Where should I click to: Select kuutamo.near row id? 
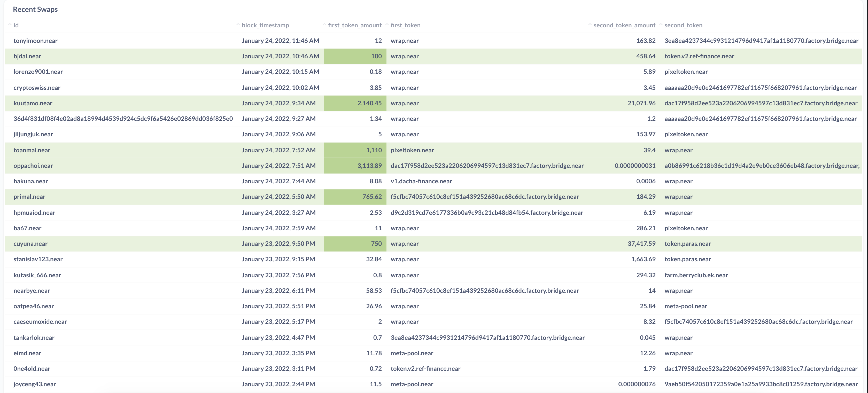click(33, 103)
